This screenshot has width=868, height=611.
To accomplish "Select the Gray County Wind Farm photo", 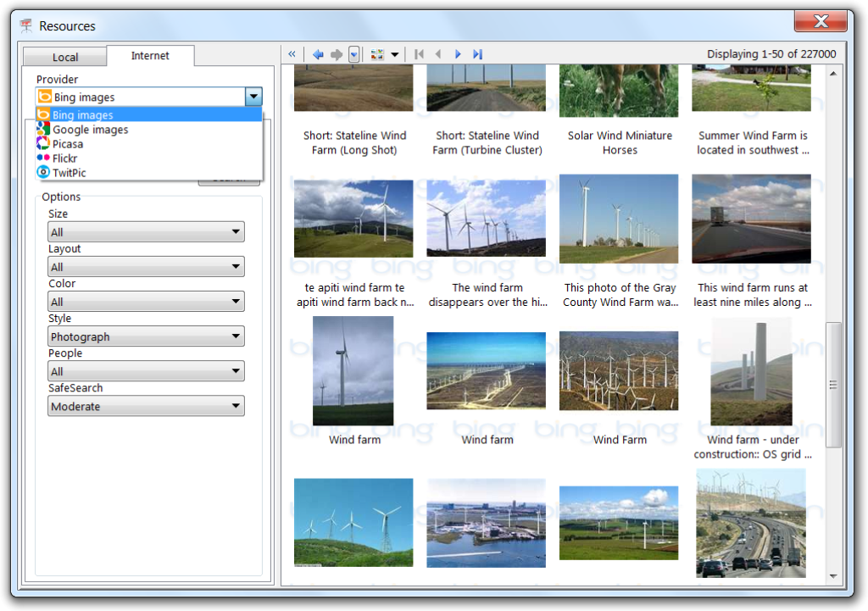I will (x=619, y=219).
